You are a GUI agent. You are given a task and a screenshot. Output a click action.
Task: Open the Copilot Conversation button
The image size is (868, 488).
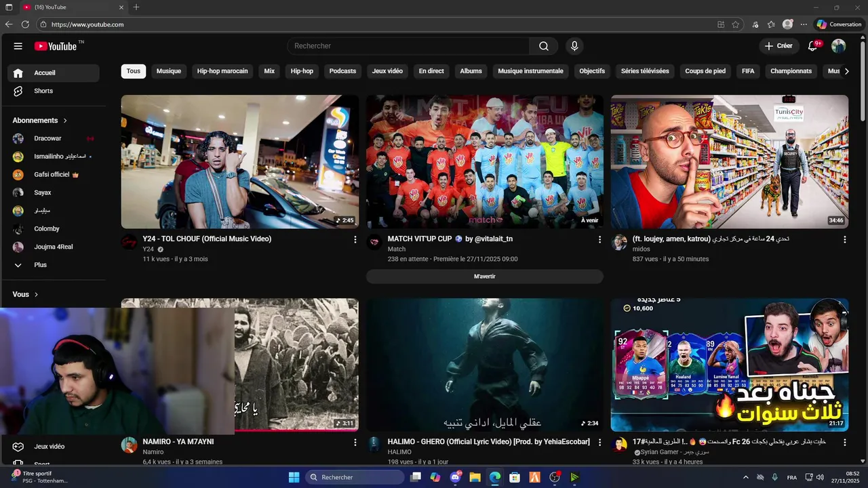839,24
